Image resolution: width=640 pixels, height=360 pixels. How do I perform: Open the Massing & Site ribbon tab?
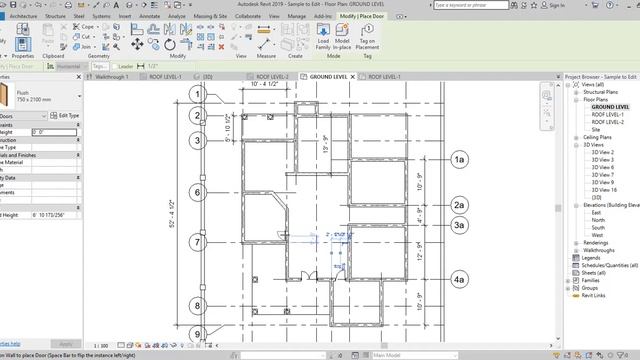210,16
